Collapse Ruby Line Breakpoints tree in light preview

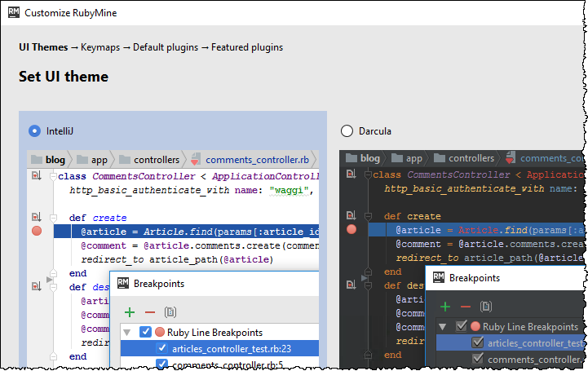pos(127,332)
